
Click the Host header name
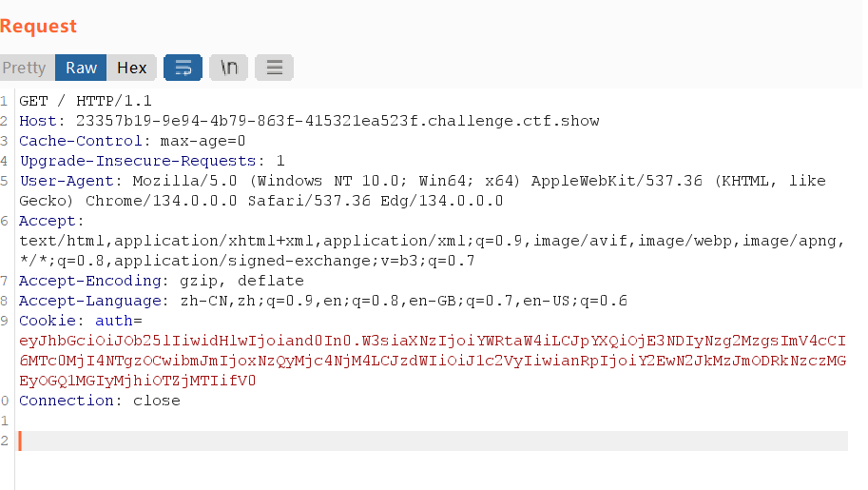click(x=38, y=121)
